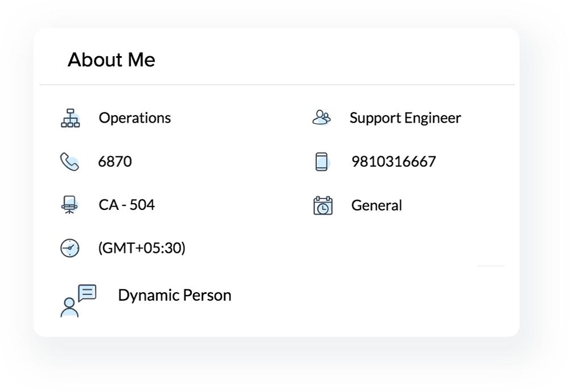Click the Dynamic Person bio text
570x392 pixels.
click(x=174, y=295)
